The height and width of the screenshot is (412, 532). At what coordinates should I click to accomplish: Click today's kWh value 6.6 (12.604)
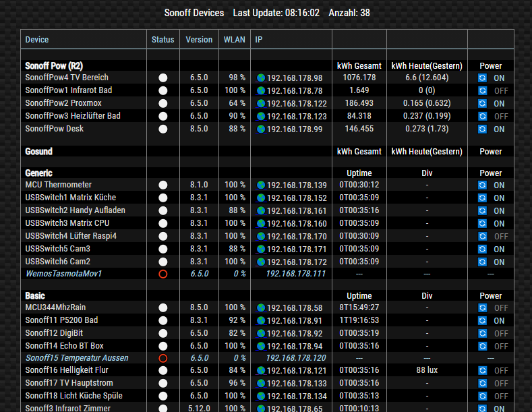coord(427,78)
